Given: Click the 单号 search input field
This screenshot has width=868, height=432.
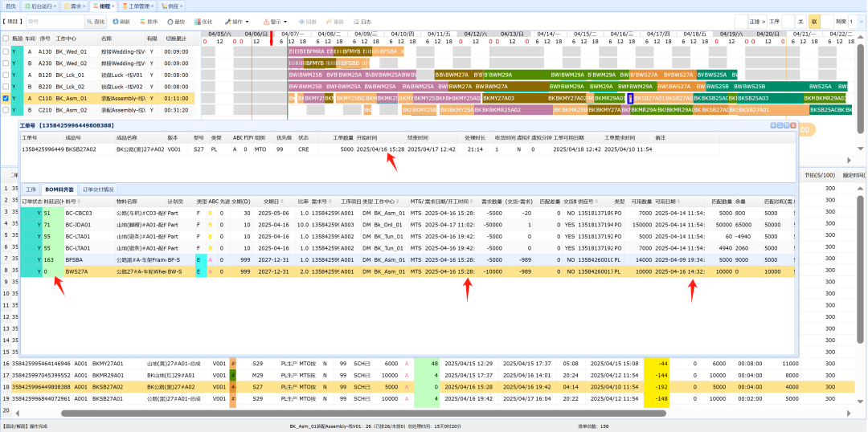Looking at the screenshot, I should tap(55, 22).
